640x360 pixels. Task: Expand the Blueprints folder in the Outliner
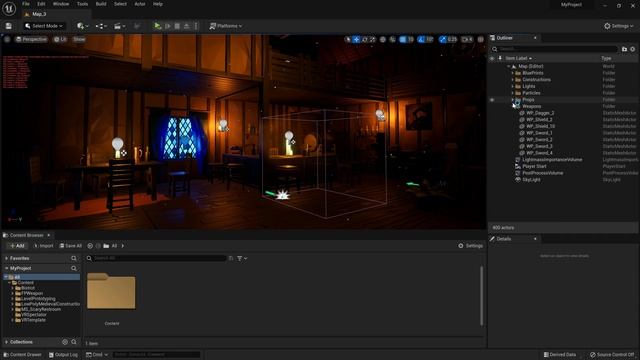point(513,73)
